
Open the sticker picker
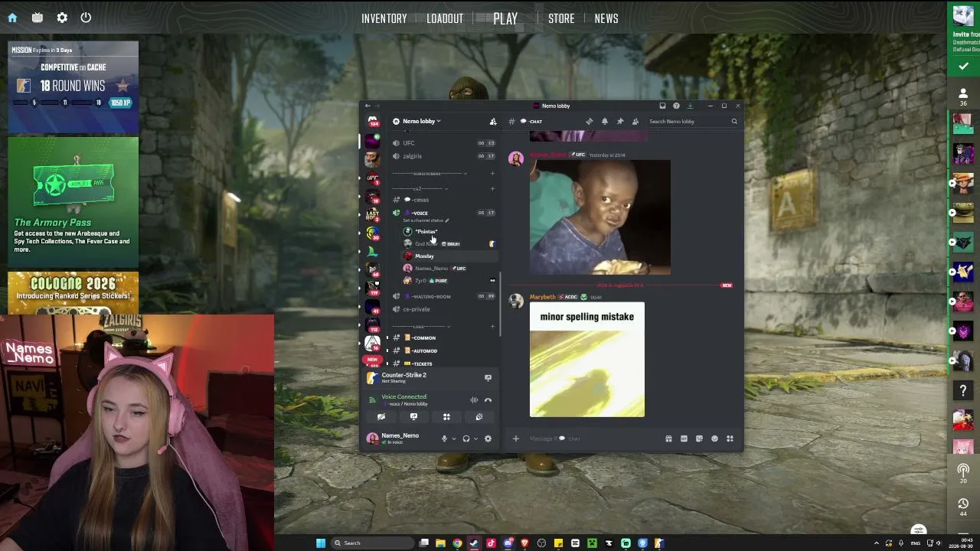[x=699, y=439]
